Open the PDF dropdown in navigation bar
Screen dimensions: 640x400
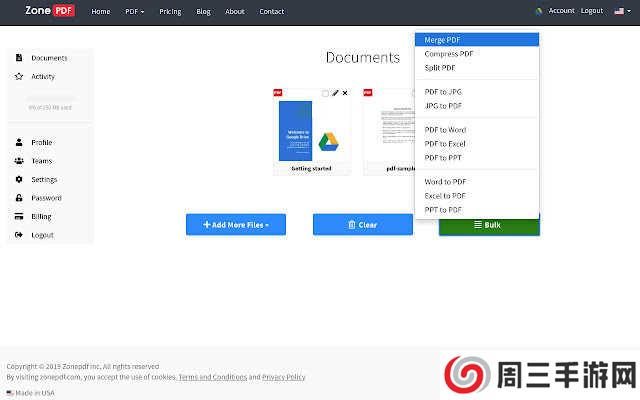[134, 12]
